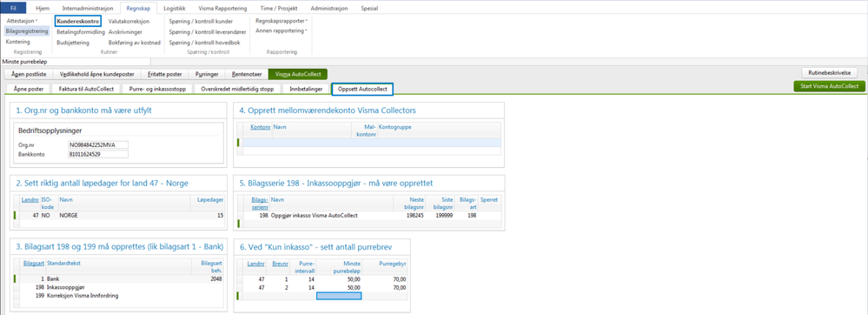Click the Org.nr input field

click(98, 144)
